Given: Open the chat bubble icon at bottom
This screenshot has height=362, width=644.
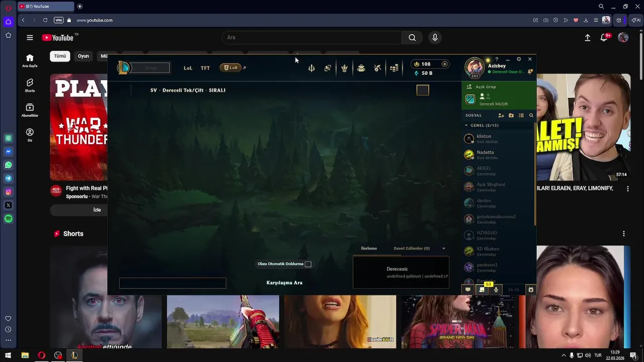Looking at the screenshot, I should click(468, 290).
